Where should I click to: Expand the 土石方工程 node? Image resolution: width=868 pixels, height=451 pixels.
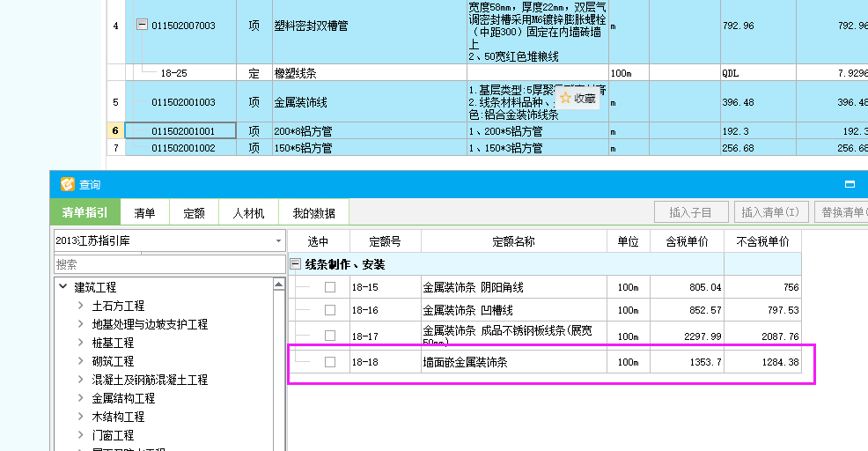click(x=81, y=306)
